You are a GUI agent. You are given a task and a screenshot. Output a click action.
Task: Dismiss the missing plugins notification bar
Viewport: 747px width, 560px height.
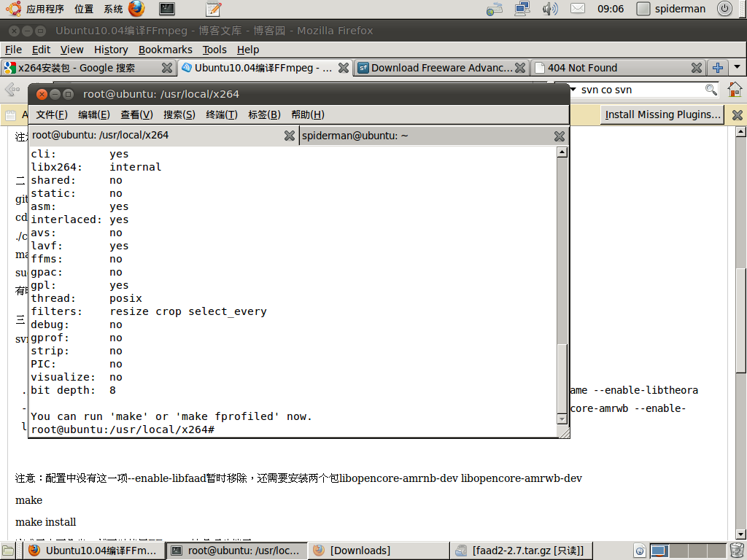coord(737,114)
